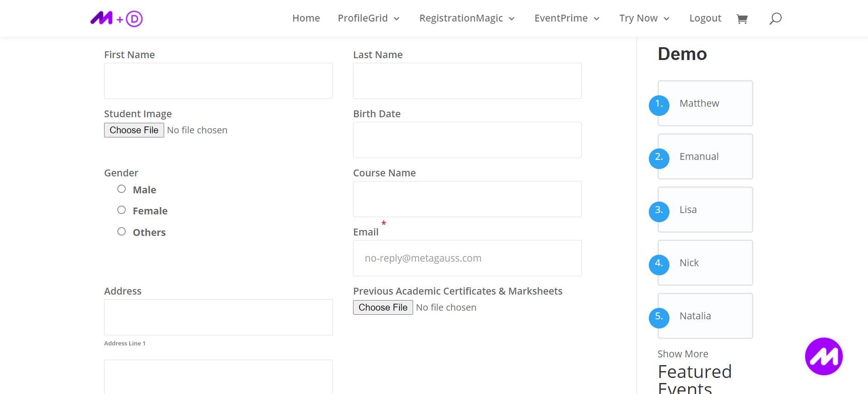This screenshot has height=394, width=868.
Task: Select the Male gender radio button
Action: click(122, 189)
